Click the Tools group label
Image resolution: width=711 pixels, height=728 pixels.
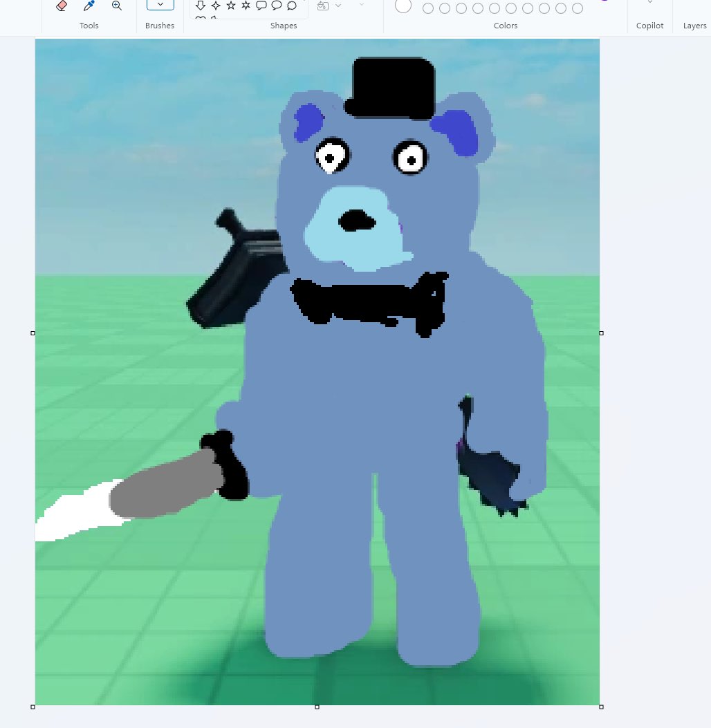[x=89, y=26]
